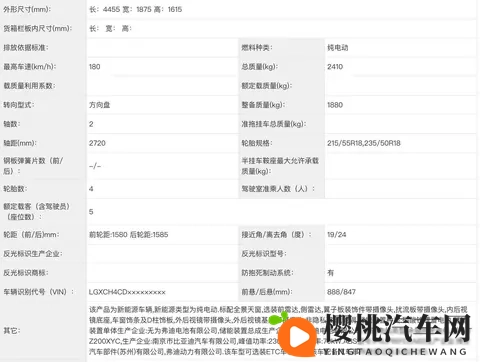Click the 货箱栏板内尺寸(mm) label
Viewport: 480px width, 362px height.
click(37, 28)
